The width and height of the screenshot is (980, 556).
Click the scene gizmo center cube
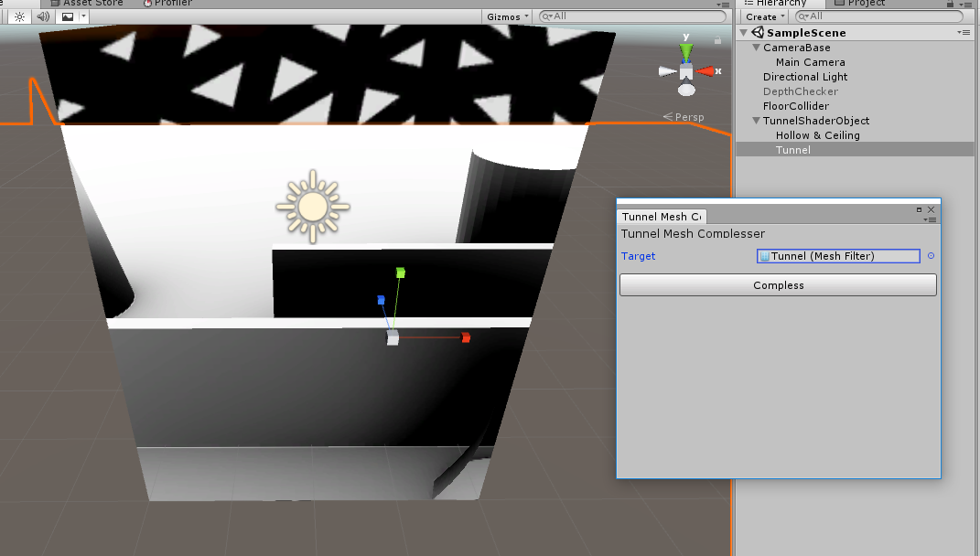pyautogui.click(x=686, y=73)
